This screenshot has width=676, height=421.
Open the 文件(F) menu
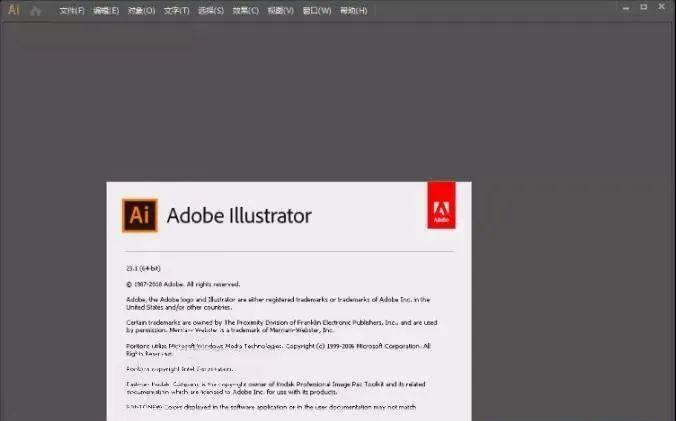tap(72, 11)
